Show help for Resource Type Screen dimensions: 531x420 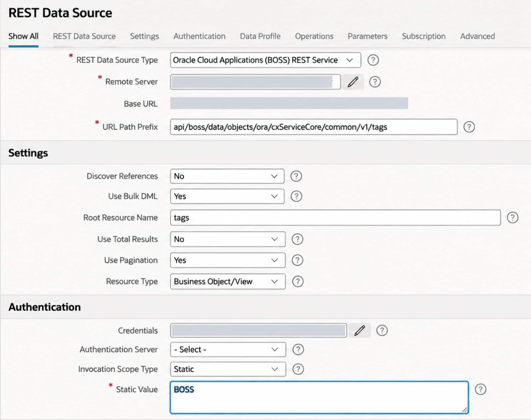pos(298,281)
